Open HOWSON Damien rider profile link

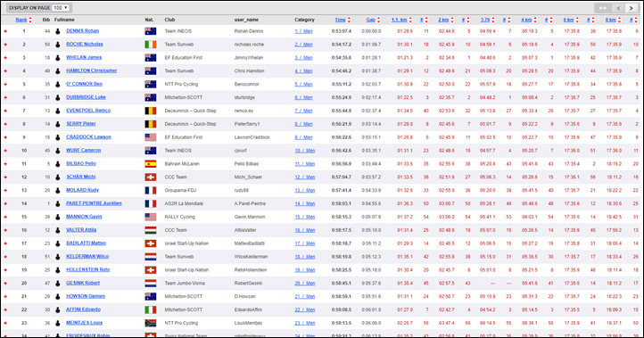point(86,296)
